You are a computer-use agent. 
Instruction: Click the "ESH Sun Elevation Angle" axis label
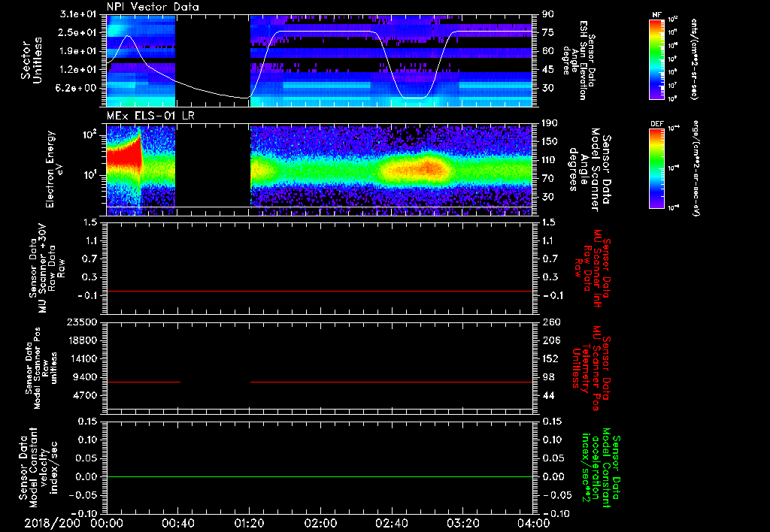579,59
